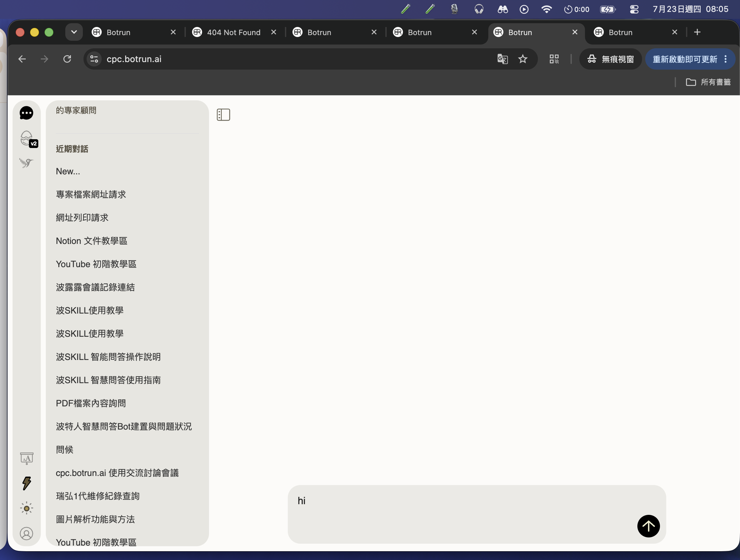
Task: Open the QR code extension icon
Action: tap(554, 59)
